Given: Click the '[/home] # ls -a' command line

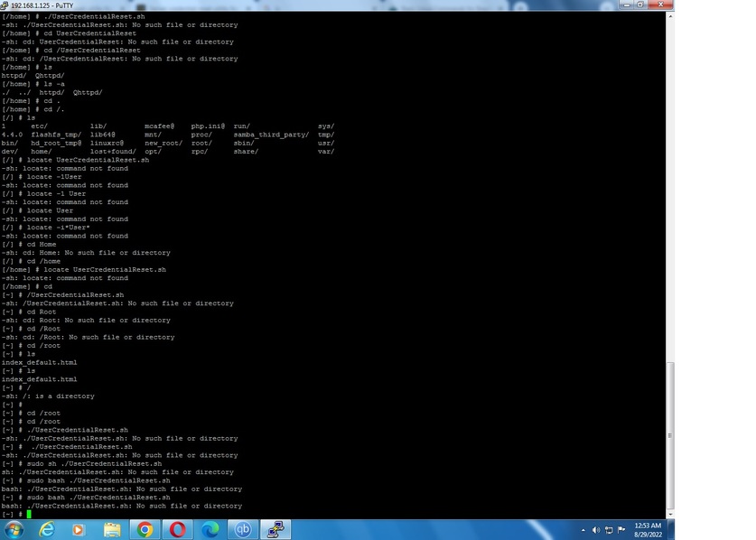Looking at the screenshot, I should (x=33, y=84).
